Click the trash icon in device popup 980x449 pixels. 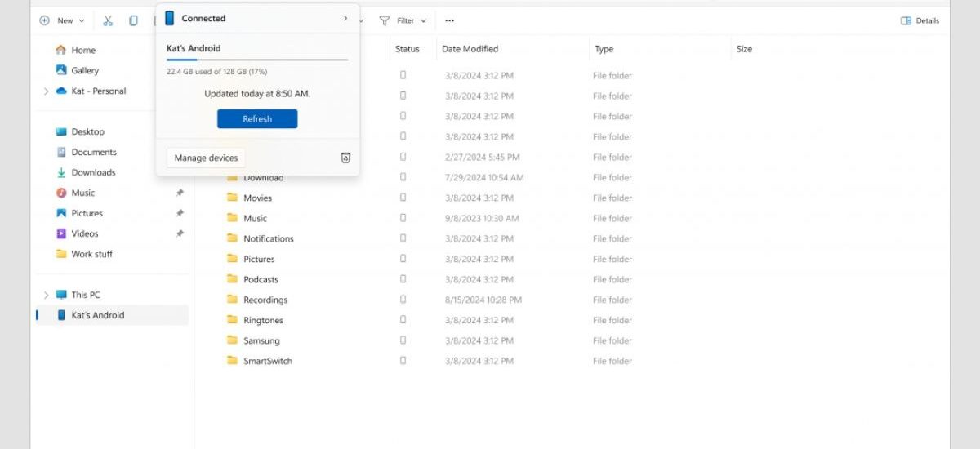point(345,158)
